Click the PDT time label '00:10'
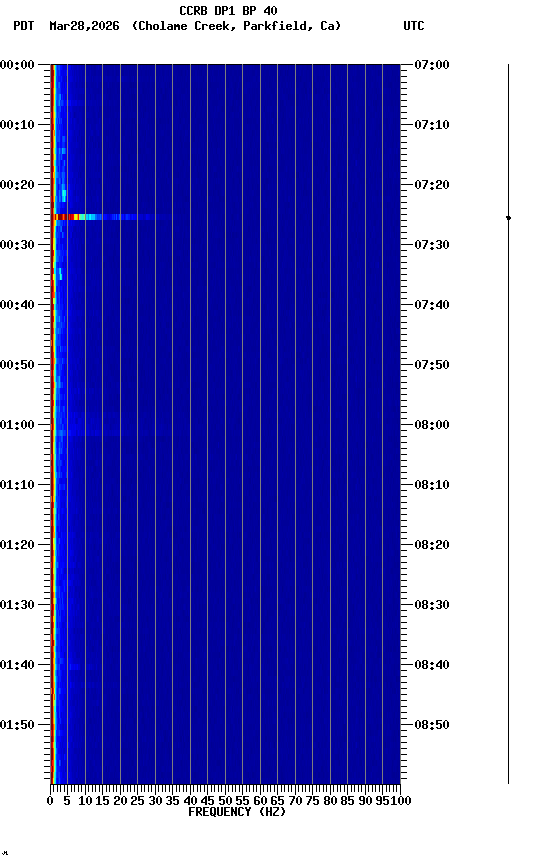 click(17, 125)
